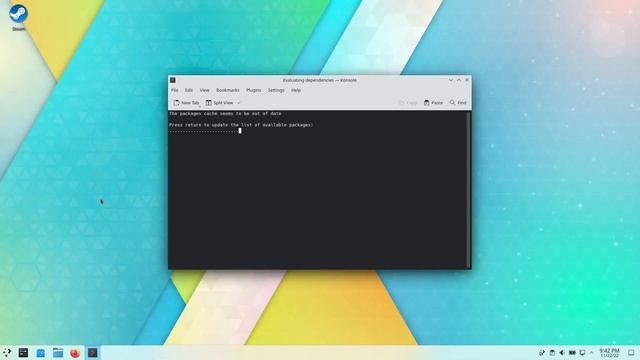The image size is (640, 360).
Task: Open the Edit menu in Konsole
Action: pos(189,90)
